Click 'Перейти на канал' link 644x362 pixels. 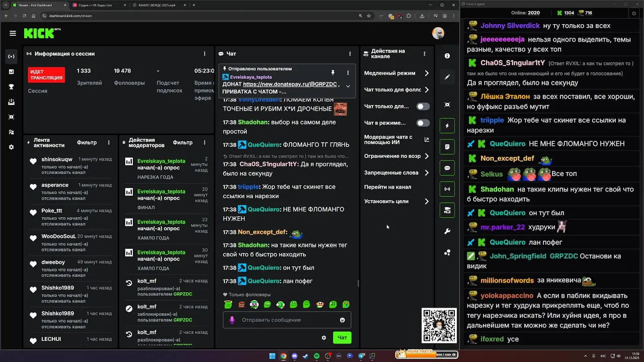click(x=388, y=187)
